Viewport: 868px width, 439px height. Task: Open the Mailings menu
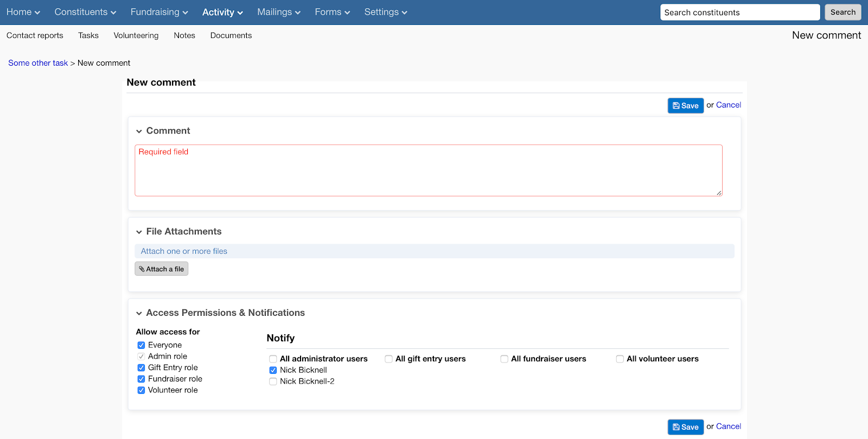[x=278, y=12]
